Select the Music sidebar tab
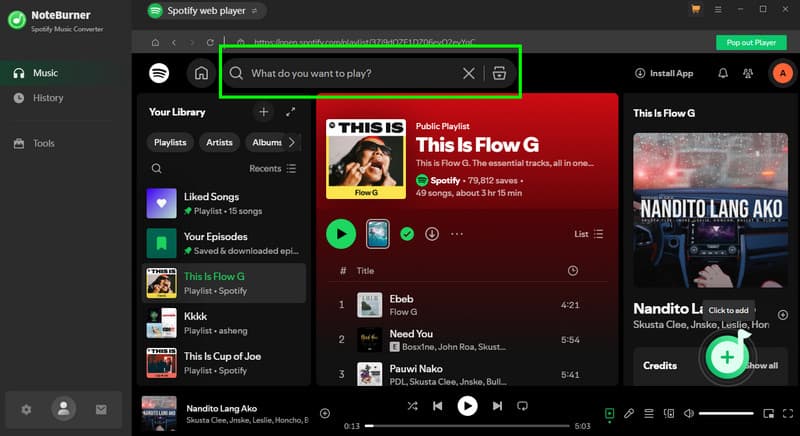800x436 pixels. (65, 73)
